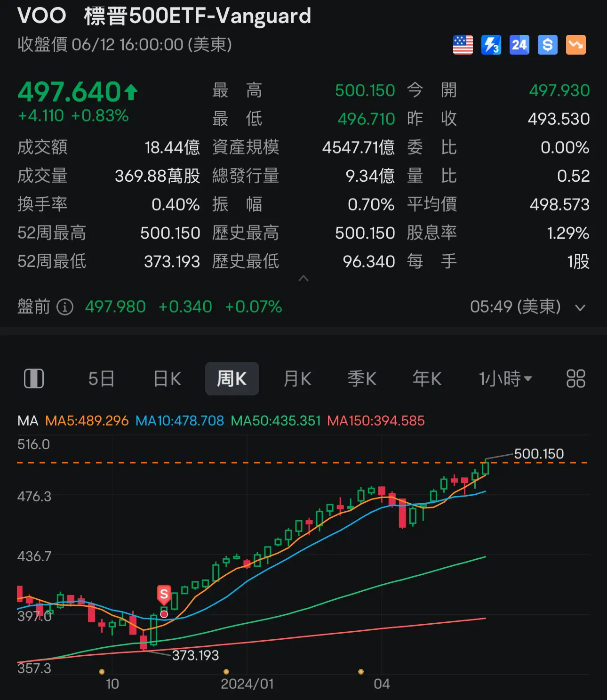This screenshot has width=607, height=700.
Task: Tap the blue lightning level-3 quote icon
Action: pos(491,45)
